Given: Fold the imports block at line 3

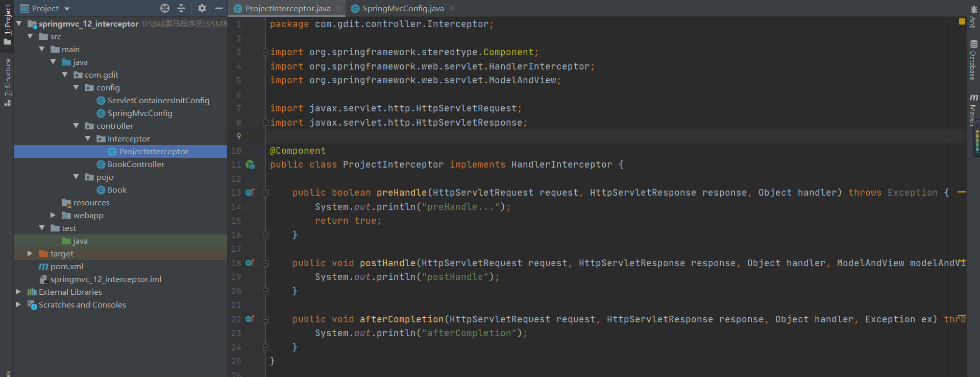Looking at the screenshot, I should [x=265, y=52].
